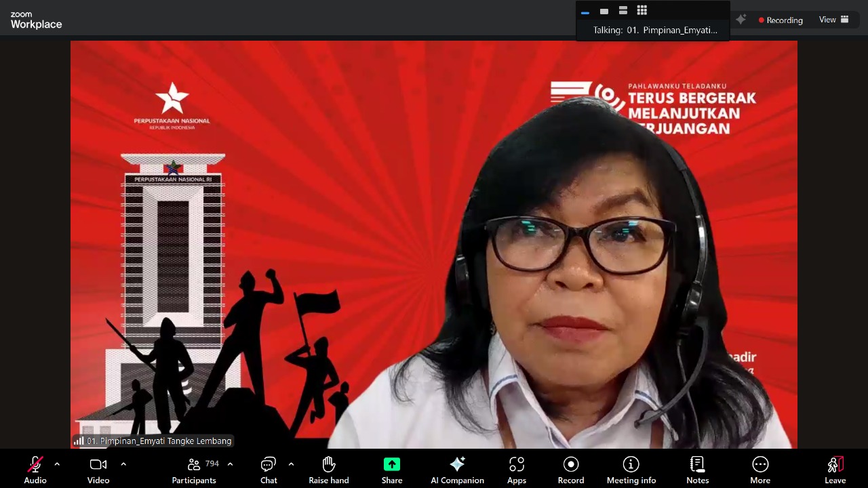This screenshot has height=488, width=868.
Task: Leave the meeting
Action: (835, 469)
